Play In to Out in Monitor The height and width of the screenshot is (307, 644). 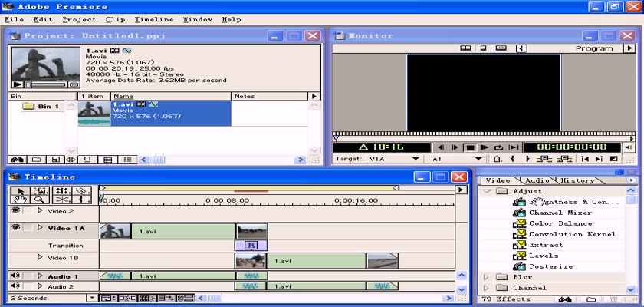[x=514, y=147]
